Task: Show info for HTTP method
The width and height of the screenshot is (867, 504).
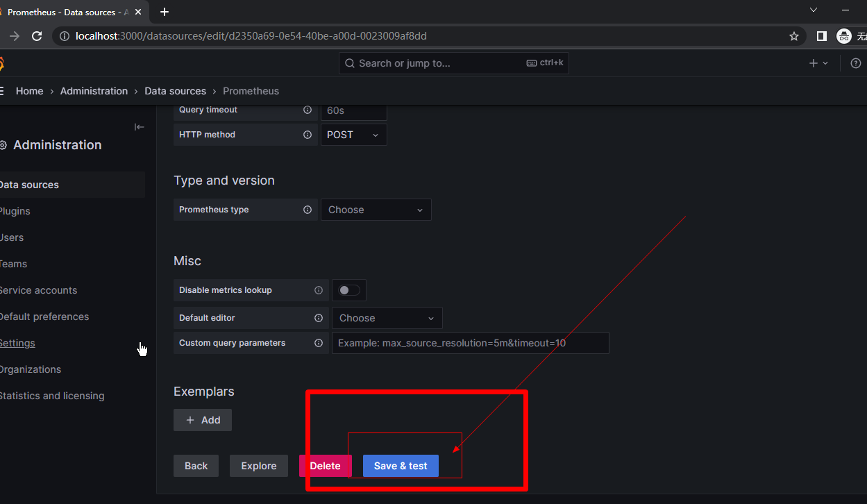Action: [x=308, y=135]
